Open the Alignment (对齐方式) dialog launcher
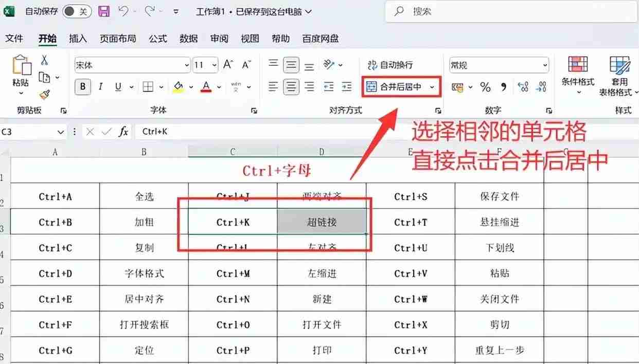 click(438, 111)
